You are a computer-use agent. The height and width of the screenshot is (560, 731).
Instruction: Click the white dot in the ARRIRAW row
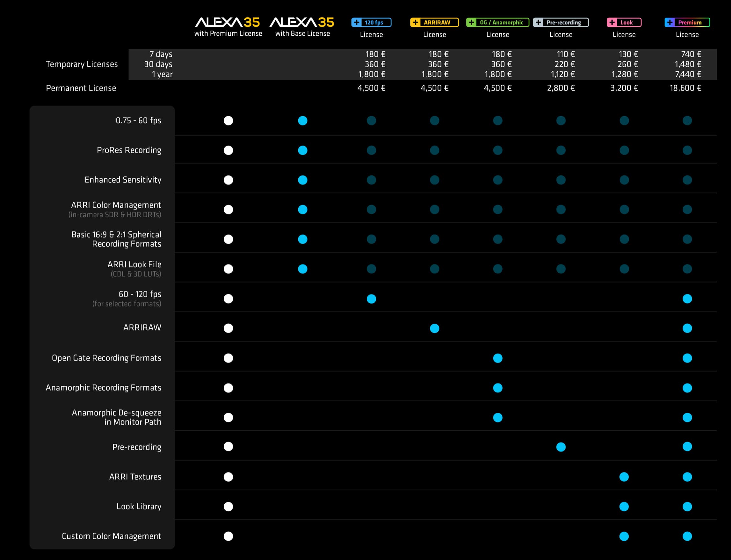[x=228, y=328]
